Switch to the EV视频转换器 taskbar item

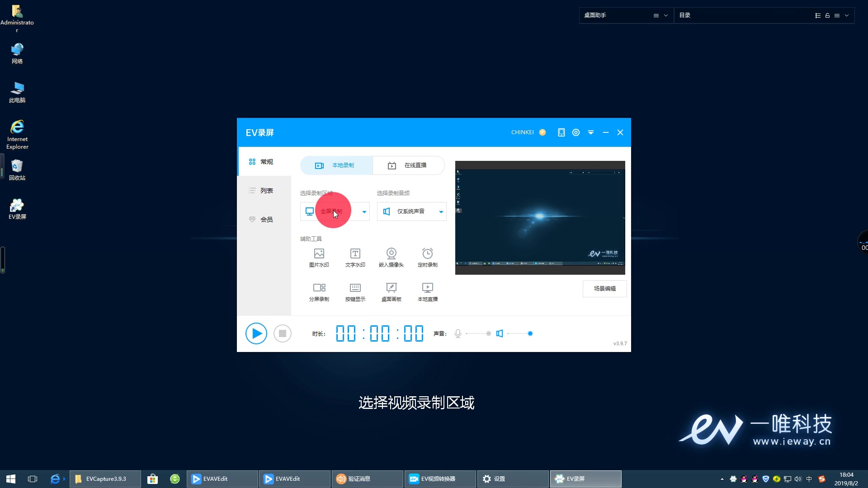point(440,479)
